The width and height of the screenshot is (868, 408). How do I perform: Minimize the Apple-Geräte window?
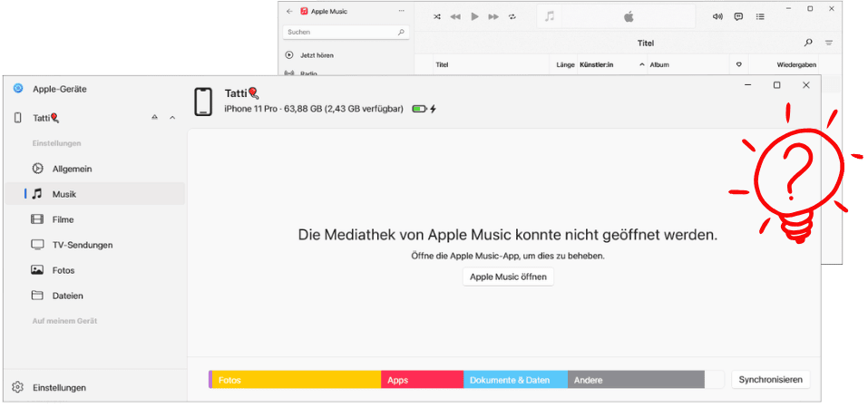tap(748, 84)
